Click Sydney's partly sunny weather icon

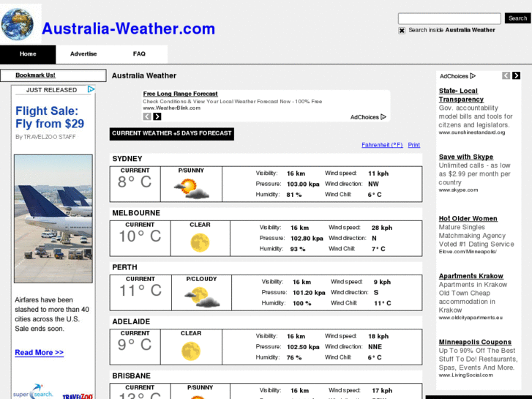(x=191, y=189)
